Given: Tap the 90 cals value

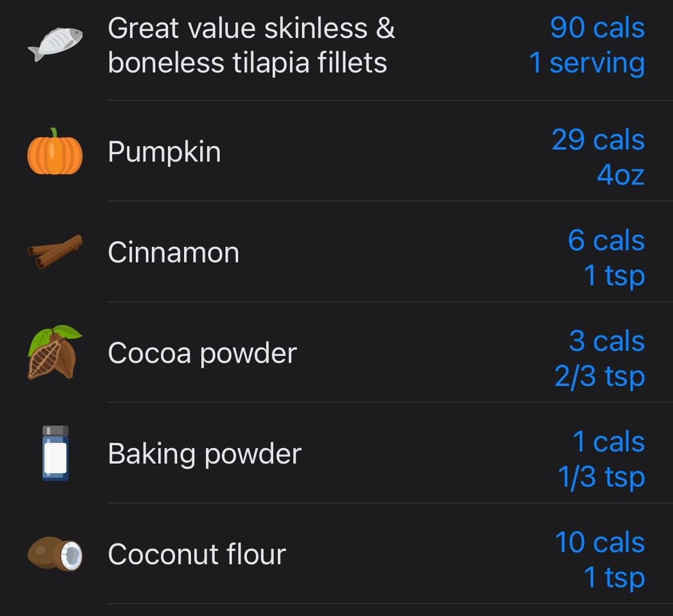Looking at the screenshot, I should [598, 28].
